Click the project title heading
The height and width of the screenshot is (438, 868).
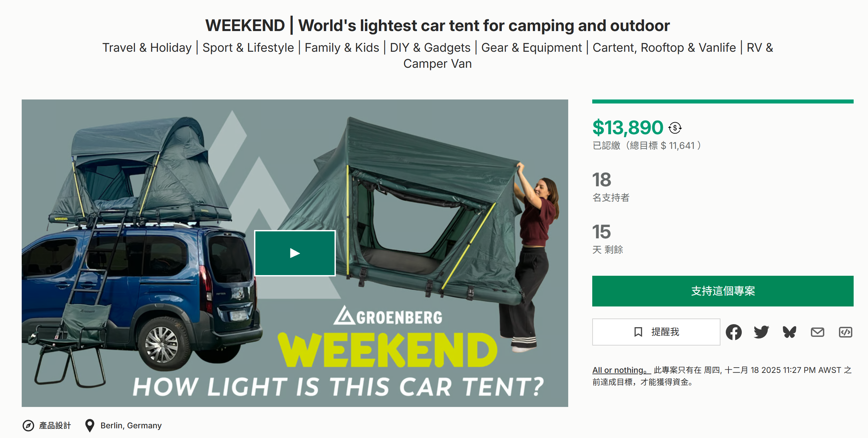[x=437, y=26]
